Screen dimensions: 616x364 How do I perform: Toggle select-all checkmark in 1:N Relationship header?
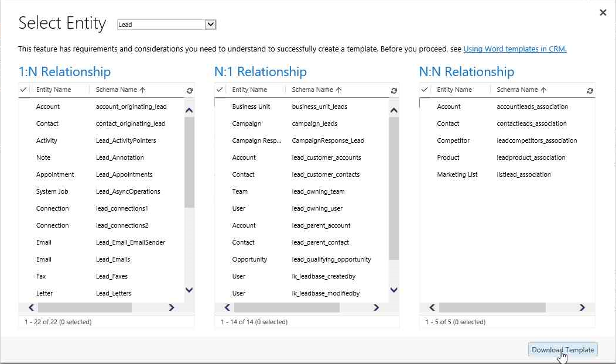(23, 90)
